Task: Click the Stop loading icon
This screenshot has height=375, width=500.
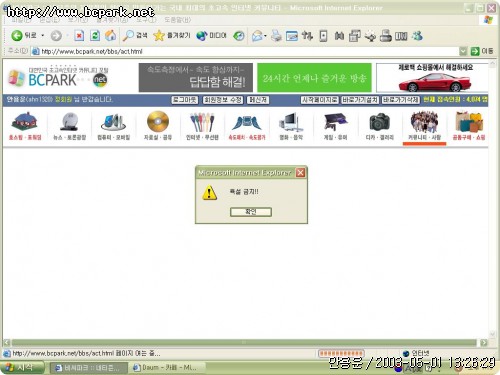Action: coord(79,36)
